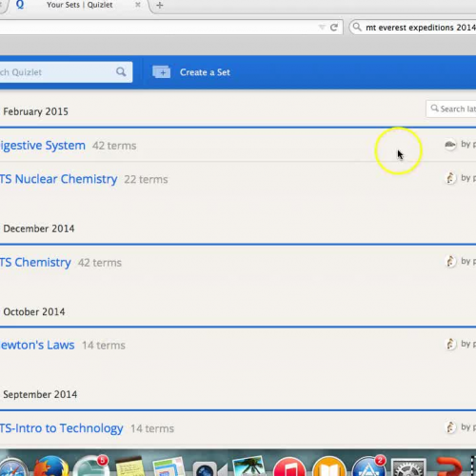Open the red iTunes music icon in dock

point(288,466)
